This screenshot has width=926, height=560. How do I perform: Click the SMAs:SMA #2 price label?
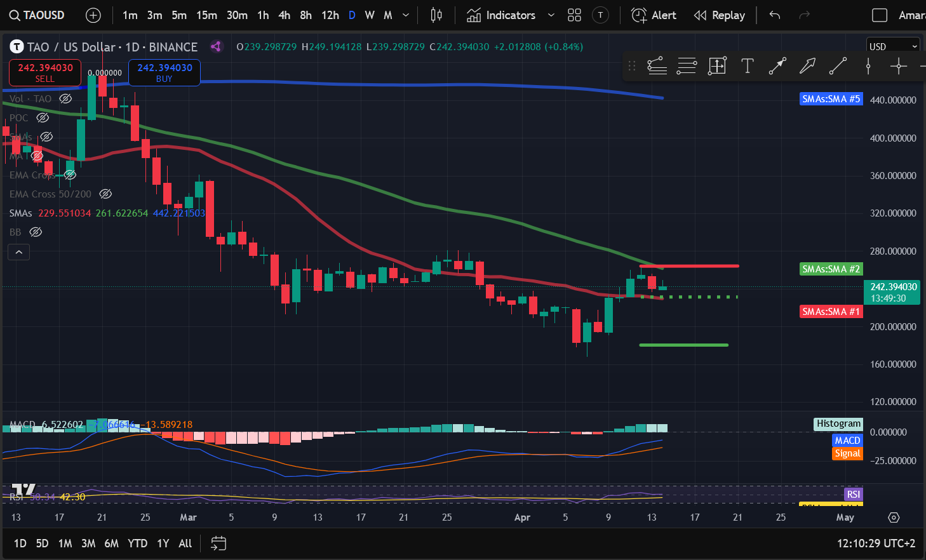click(x=831, y=269)
